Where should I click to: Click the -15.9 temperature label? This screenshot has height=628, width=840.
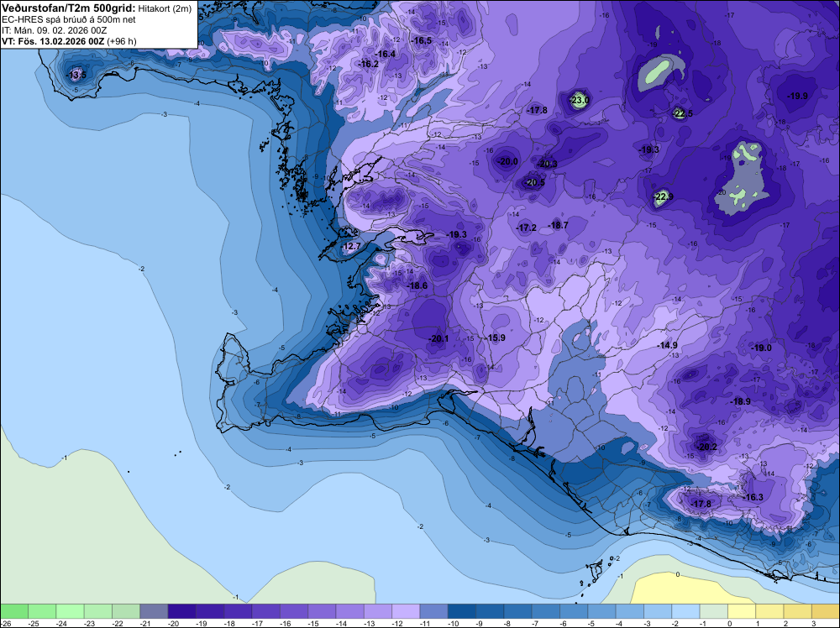tap(496, 338)
